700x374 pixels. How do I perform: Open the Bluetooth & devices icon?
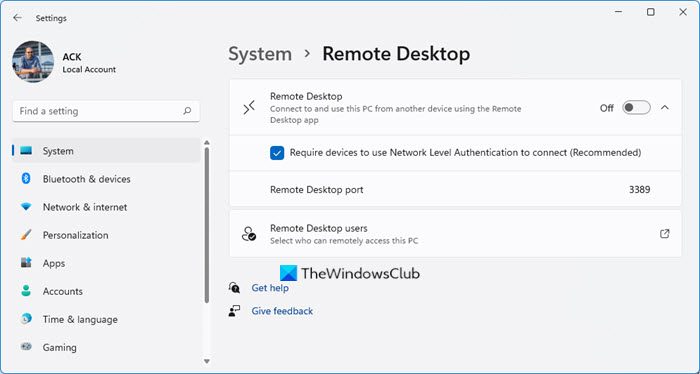coord(26,179)
